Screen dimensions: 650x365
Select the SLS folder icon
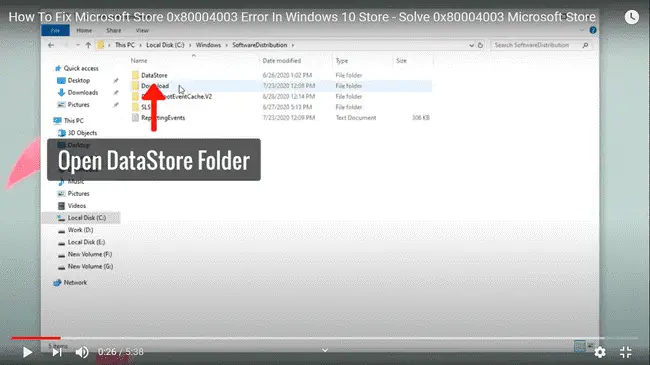(135, 107)
